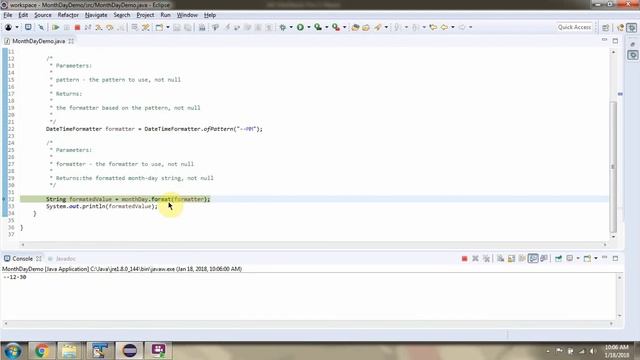Click the Run Last Tool icon
Image resolution: width=640 pixels, height=360 pixels.
(336, 27)
